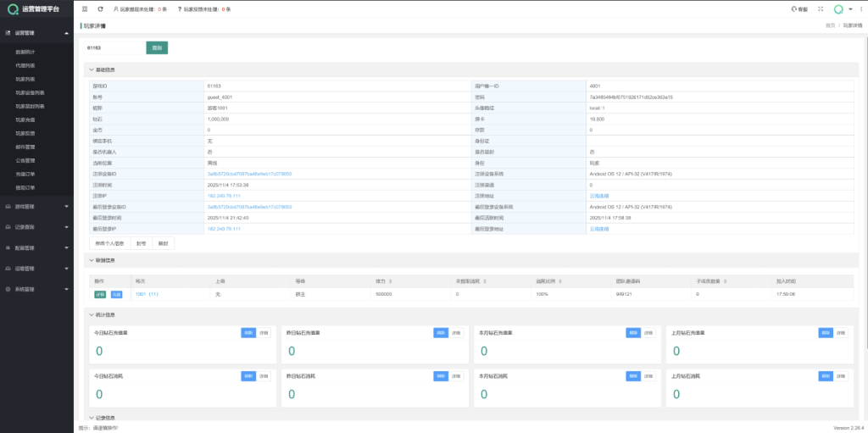Click the refresh icon in top bar
868x433 pixels.
pos(100,8)
